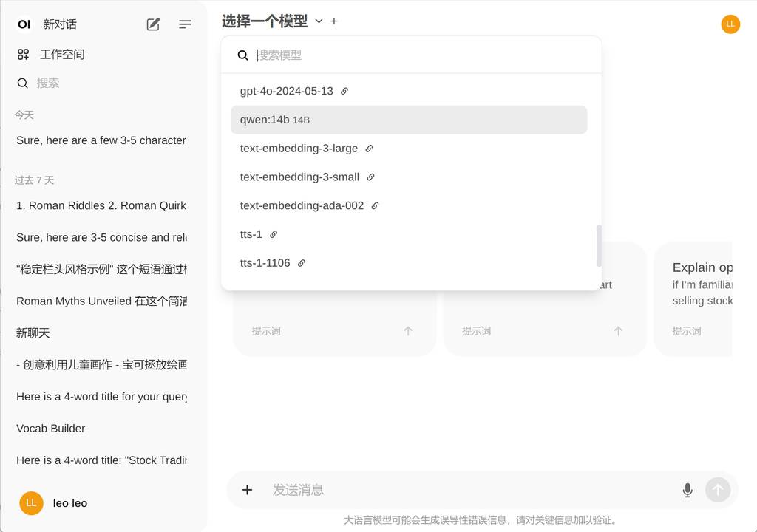Click the microphone voice input icon
This screenshot has height=532, width=757.
pos(688,490)
